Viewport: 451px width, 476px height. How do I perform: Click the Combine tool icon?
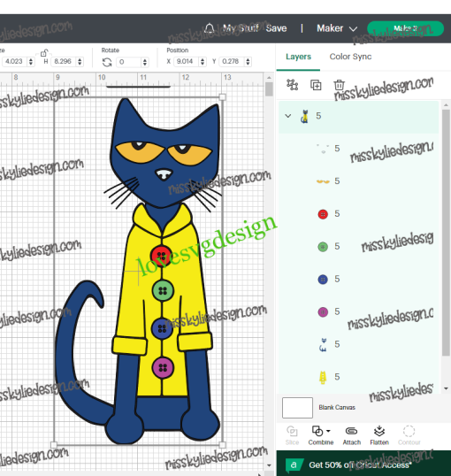tap(317, 431)
